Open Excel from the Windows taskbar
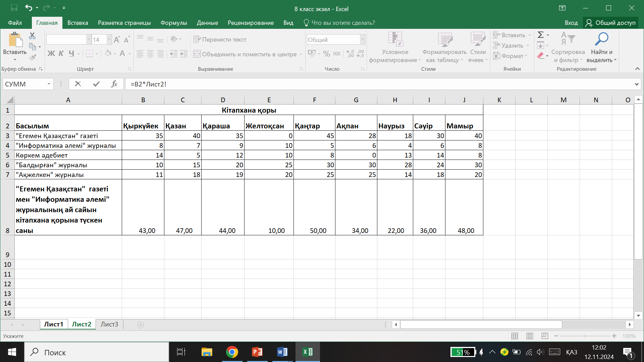The image size is (644, 362). tap(308, 352)
